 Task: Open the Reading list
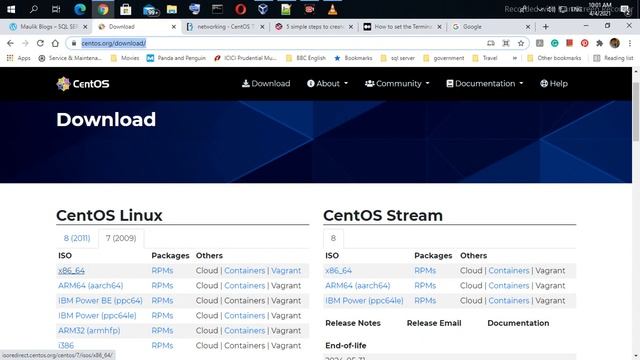click(x=613, y=58)
